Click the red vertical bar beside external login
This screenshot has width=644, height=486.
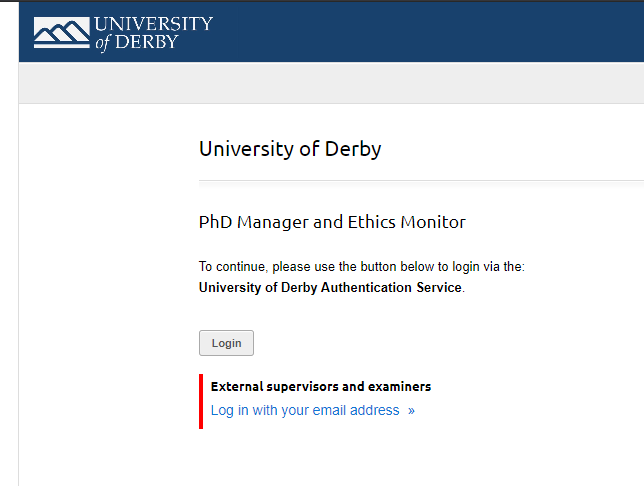(201, 401)
